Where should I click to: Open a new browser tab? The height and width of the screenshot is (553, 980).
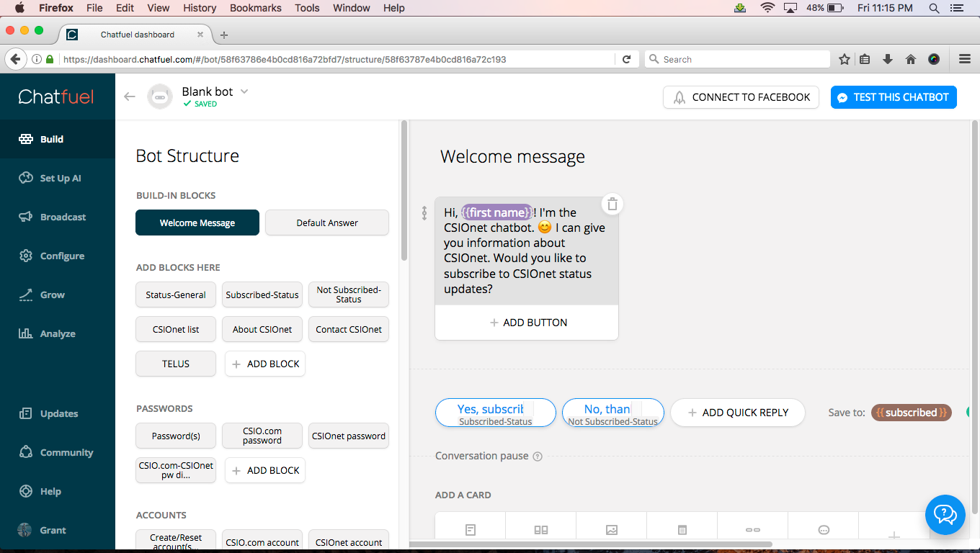[x=224, y=35]
